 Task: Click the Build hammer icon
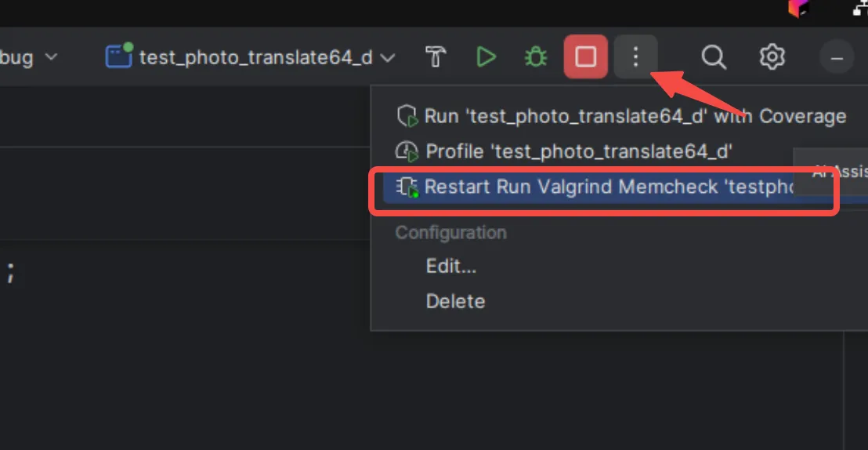click(436, 56)
